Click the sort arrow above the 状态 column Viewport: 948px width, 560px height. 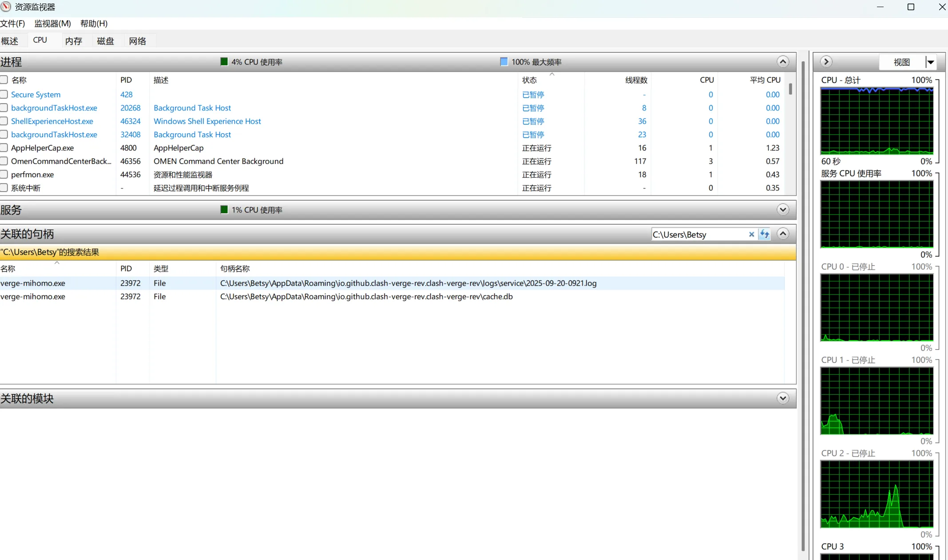point(552,74)
